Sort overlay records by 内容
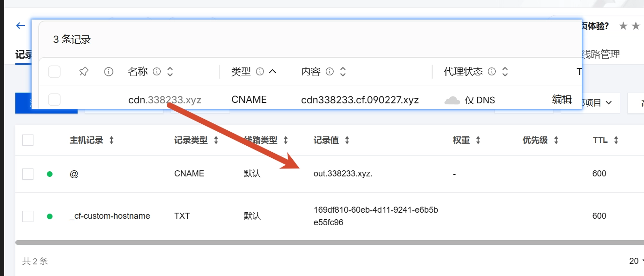The image size is (644, 276). click(343, 72)
